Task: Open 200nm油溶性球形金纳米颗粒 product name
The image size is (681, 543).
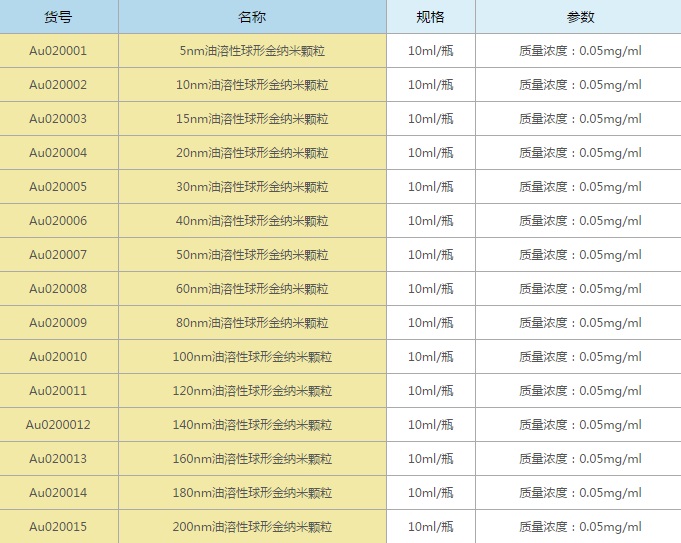Action: pos(252,527)
